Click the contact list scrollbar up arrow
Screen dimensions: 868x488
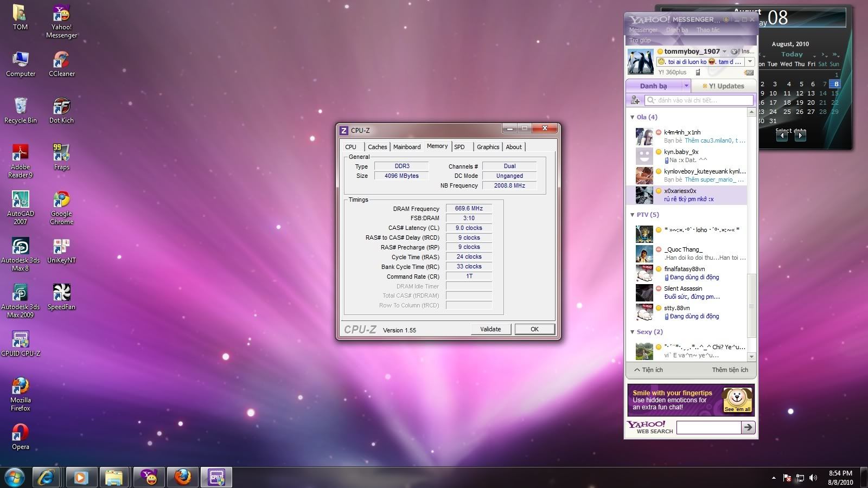point(751,112)
